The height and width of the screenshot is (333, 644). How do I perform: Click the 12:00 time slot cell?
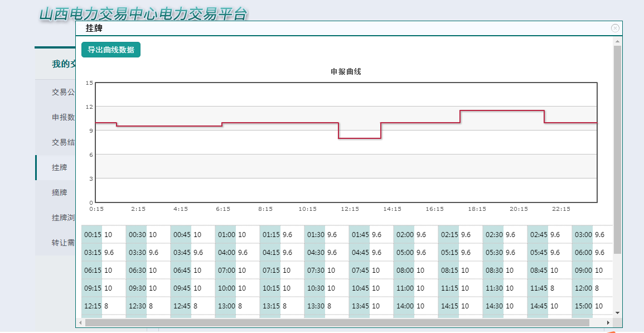[x=583, y=288]
